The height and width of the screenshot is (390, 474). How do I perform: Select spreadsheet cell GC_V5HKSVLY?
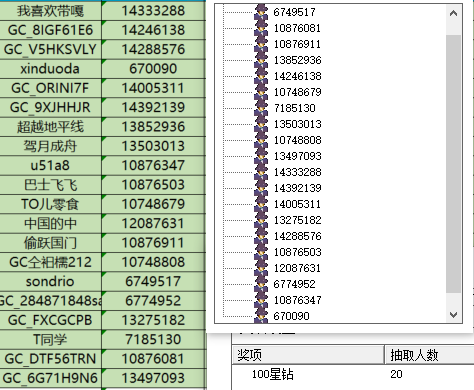pos(50,49)
